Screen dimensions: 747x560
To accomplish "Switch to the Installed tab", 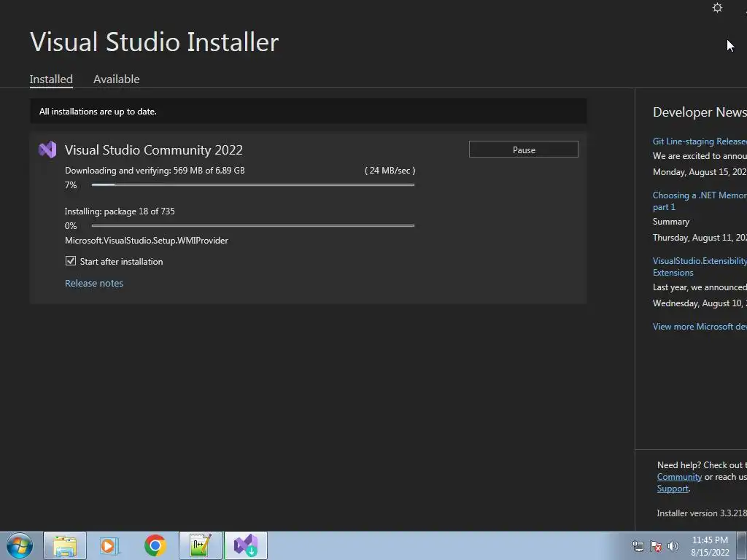I will point(51,79).
